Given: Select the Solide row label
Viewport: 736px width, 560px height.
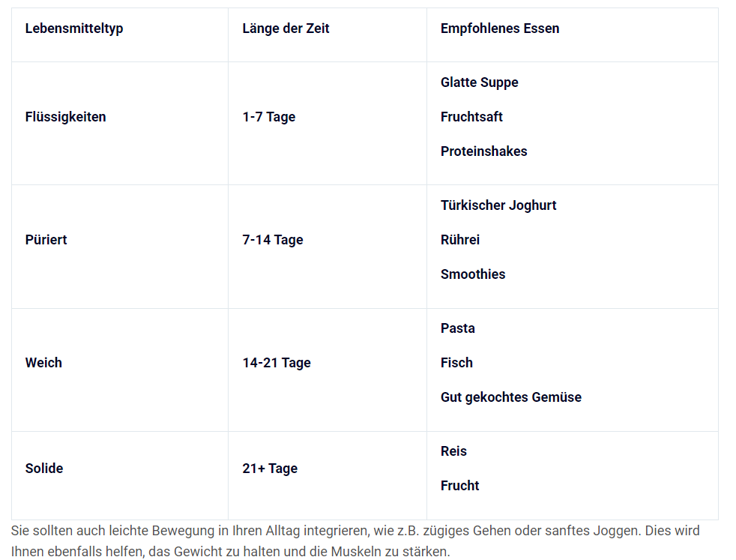Looking at the screenshot, I should [44, 469].
